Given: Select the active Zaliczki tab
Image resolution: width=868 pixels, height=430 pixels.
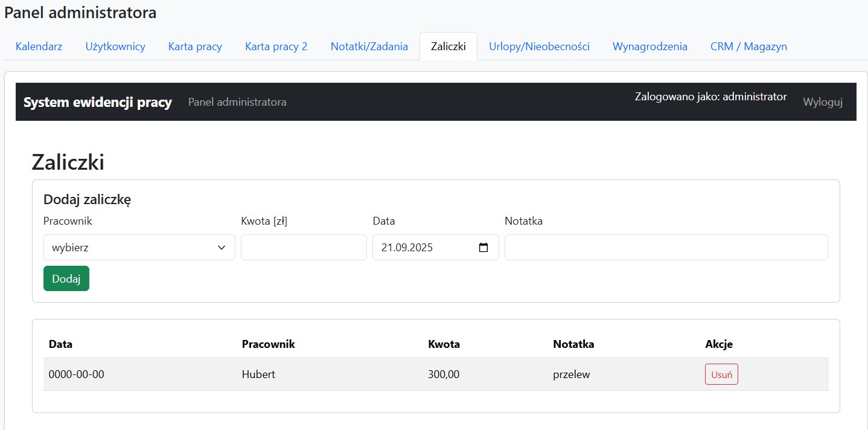Looking at the screenshot, I should 448,47.
